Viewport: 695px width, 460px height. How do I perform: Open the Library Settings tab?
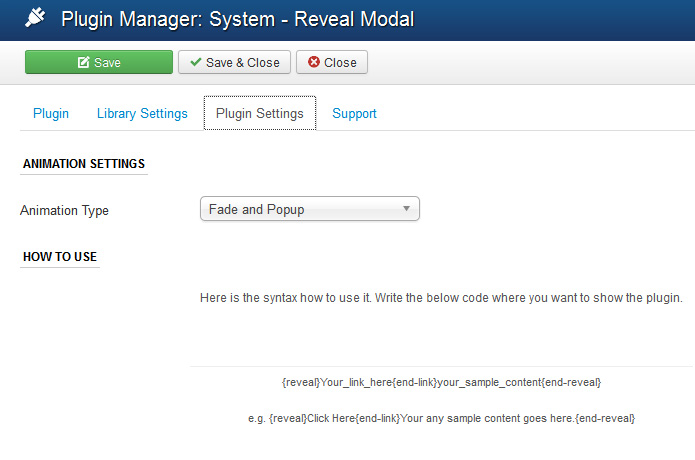pos(142,113)
